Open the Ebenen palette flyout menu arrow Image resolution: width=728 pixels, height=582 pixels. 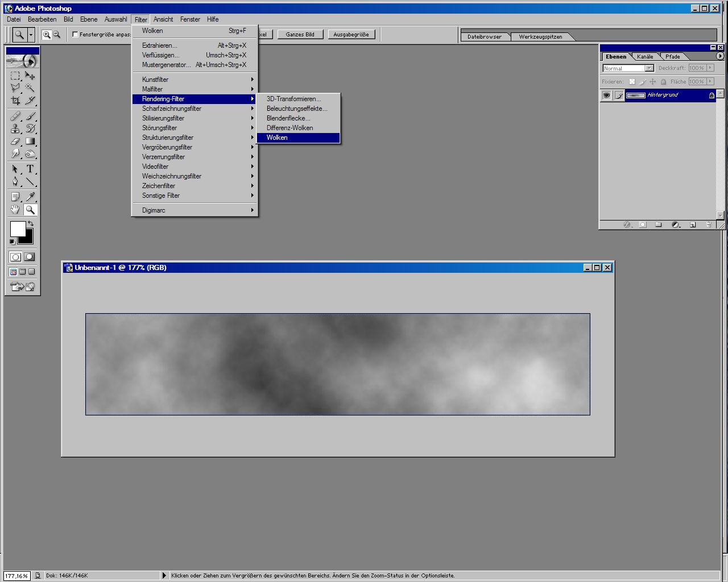[720, 56]
